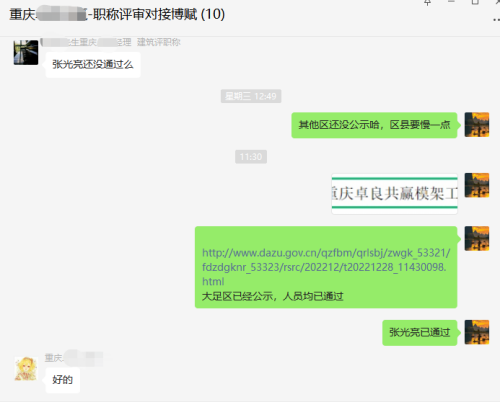
Task: Click the anime avatar beside 好的 message
Action: (26, 369)
